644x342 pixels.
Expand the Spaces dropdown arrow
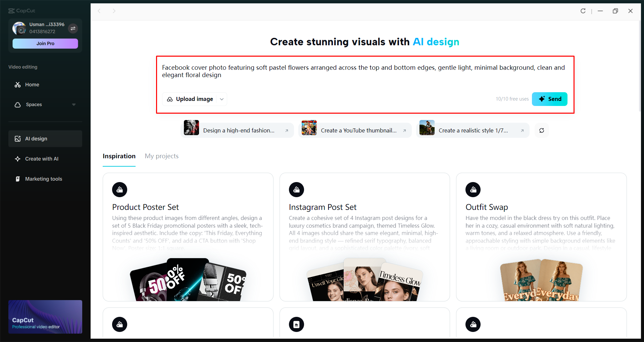(74, 105)
